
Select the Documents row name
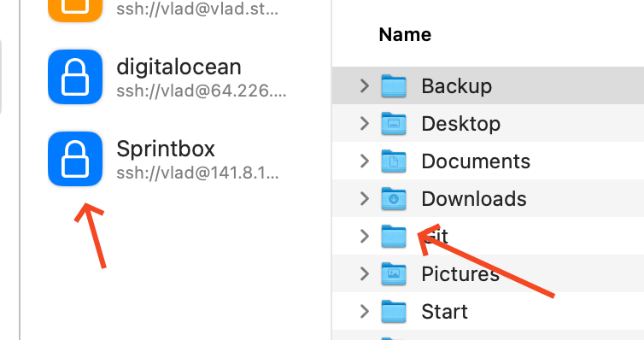[476, 161]
